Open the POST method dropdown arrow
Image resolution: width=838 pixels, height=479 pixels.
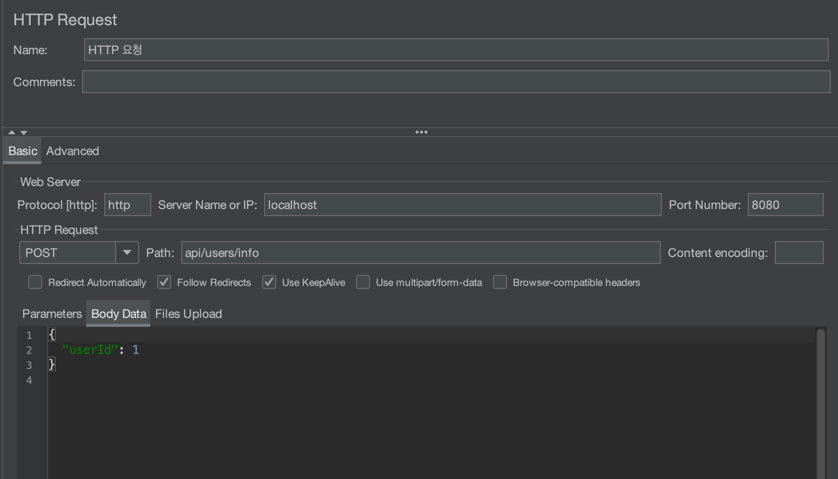127,253
